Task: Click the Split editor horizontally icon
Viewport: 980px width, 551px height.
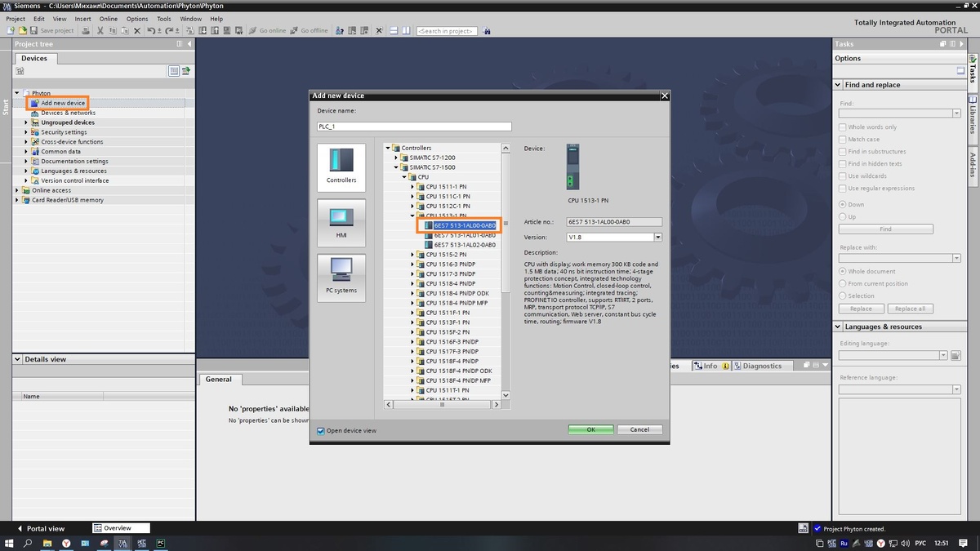Action: pyautogui.click(x=393, y=30)
